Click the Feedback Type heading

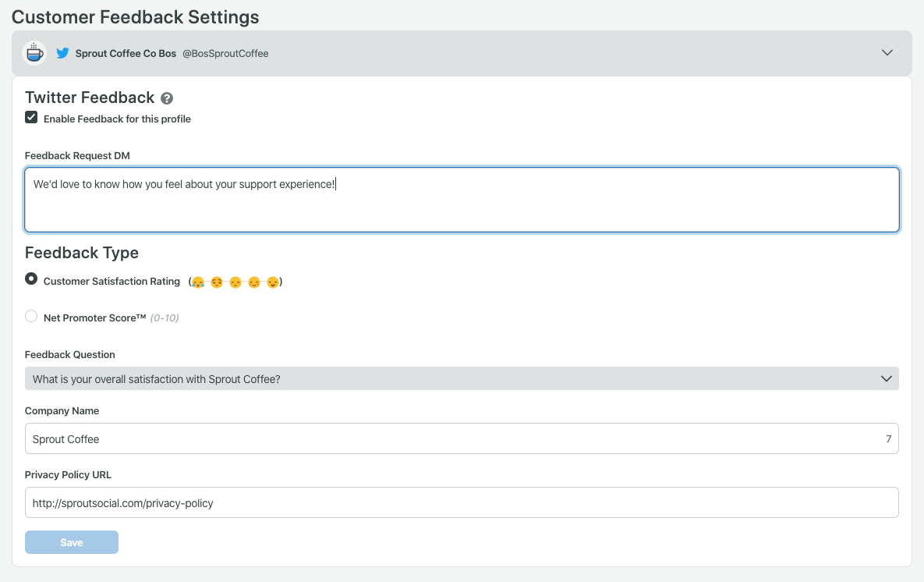click(x=82, y=253)
